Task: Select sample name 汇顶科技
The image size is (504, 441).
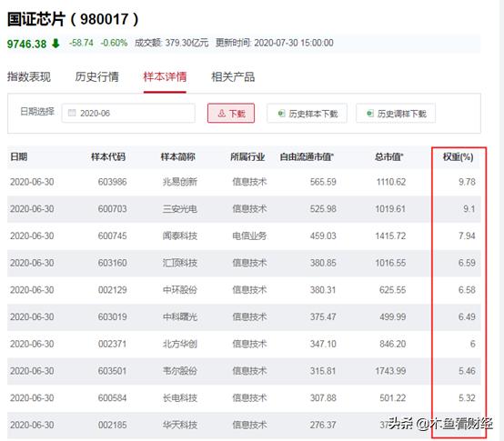Action: tap(180, 263)
